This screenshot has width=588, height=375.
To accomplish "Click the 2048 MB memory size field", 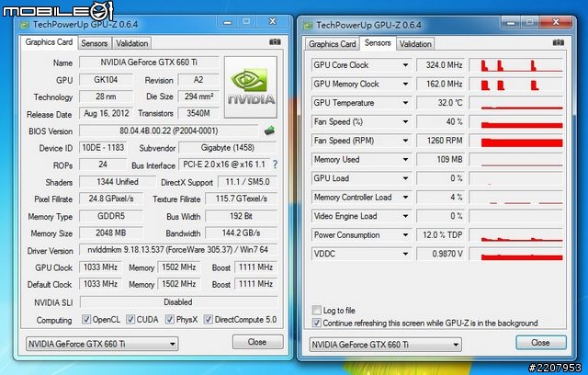I will pos(111,233).
